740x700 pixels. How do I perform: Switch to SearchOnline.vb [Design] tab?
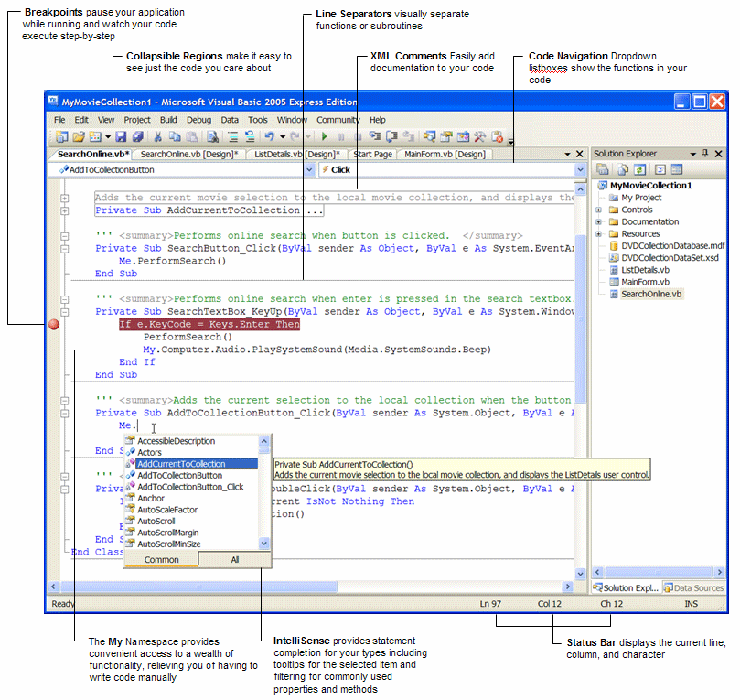(x=189, y=155)
